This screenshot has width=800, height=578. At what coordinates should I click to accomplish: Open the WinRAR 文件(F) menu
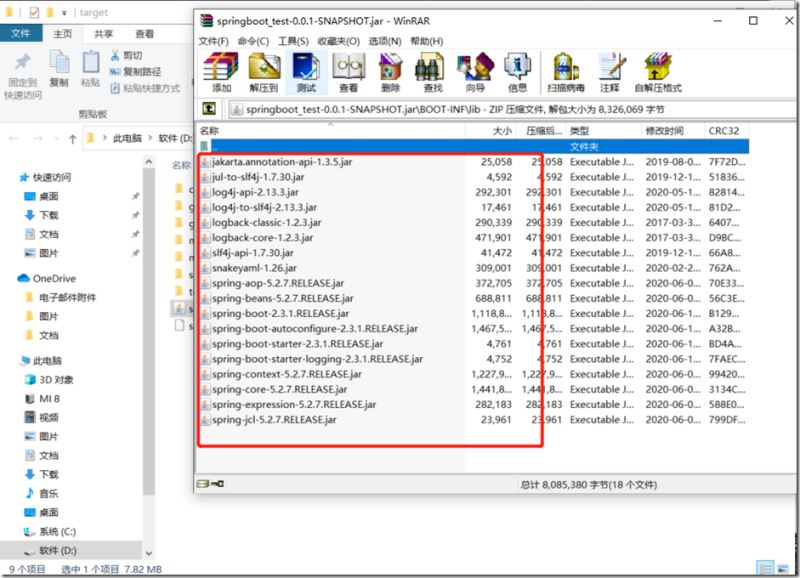[x=213, y=41]
